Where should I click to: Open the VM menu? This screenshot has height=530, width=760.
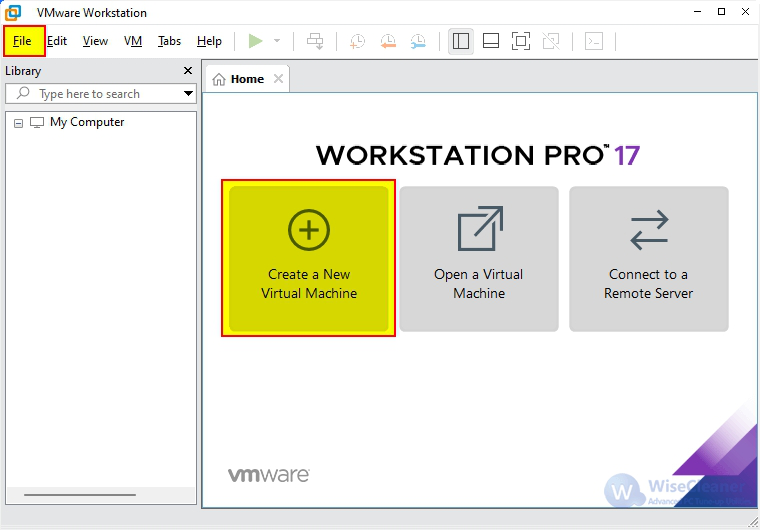(x=133, y=41)
